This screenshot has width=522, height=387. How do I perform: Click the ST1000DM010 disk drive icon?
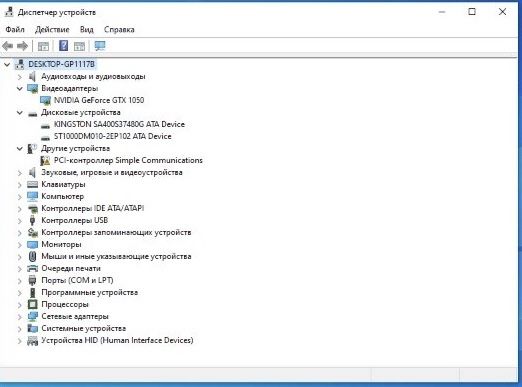[x=45, y=138]
